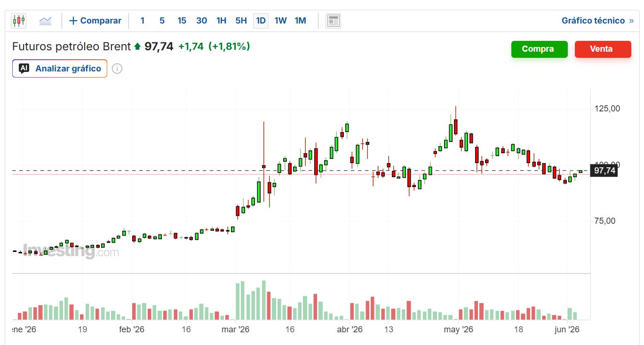
Task: Click the info icon beside Analizar gráfico
Action: 117,69
